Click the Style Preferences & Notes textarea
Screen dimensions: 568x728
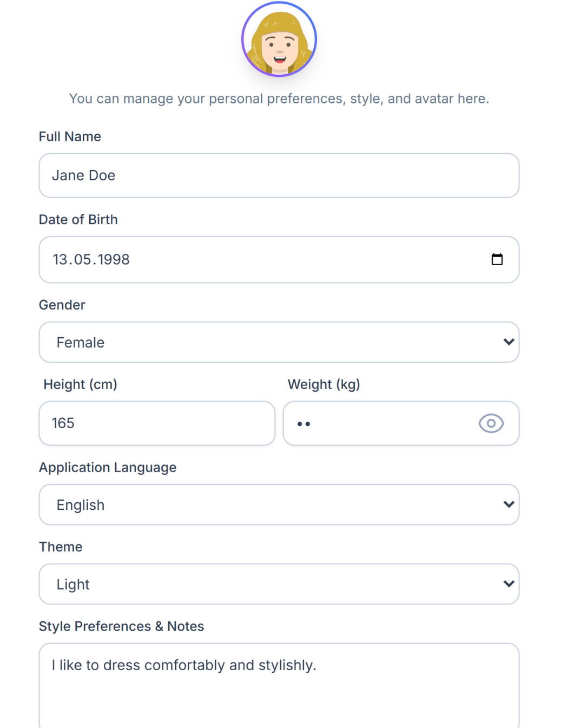tap(279, 685)
